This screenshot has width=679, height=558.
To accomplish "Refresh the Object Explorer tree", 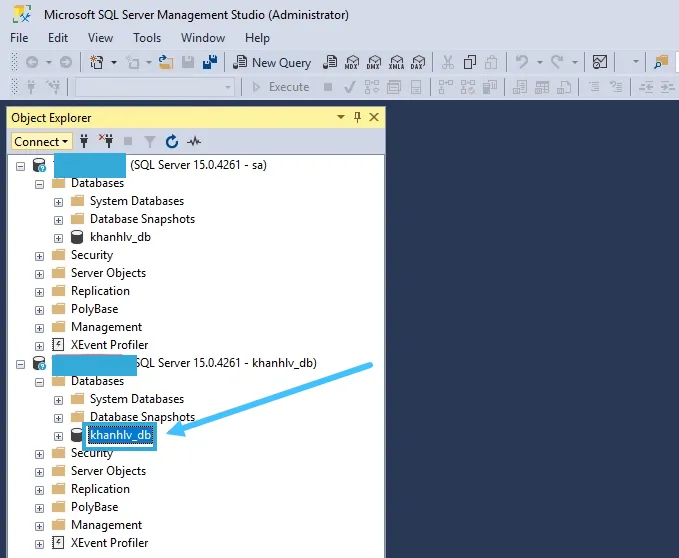I will (x=172, y=141).
